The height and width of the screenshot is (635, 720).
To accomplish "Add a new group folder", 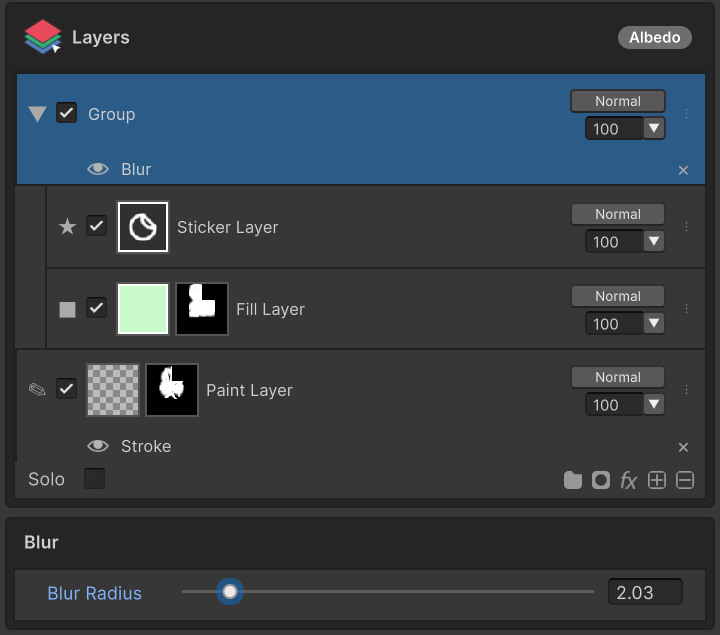I will click(x=573, y=480).
